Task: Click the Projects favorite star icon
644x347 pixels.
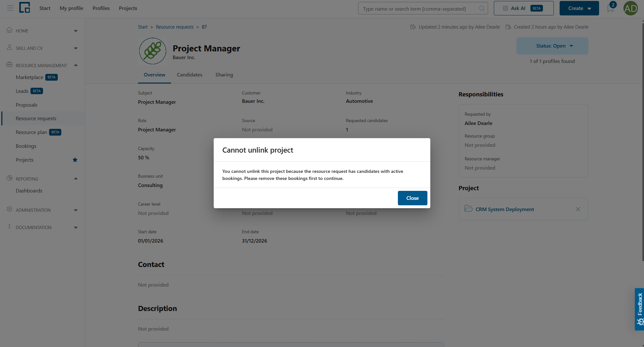Action: click(75, 160)
